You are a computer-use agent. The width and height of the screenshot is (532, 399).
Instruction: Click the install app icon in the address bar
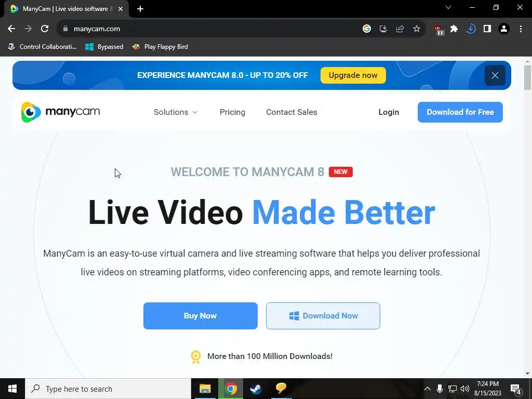[383, 29]
